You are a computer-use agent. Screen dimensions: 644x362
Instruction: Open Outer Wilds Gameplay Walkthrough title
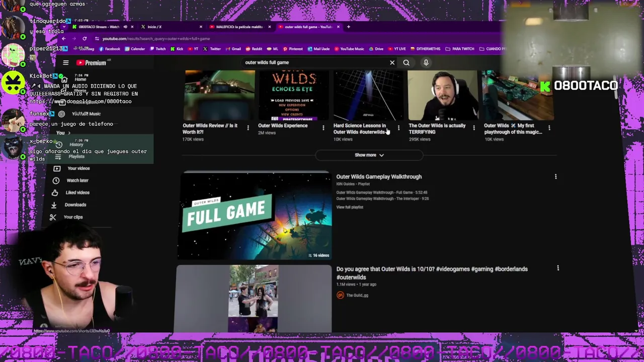(x=379, y=176)
